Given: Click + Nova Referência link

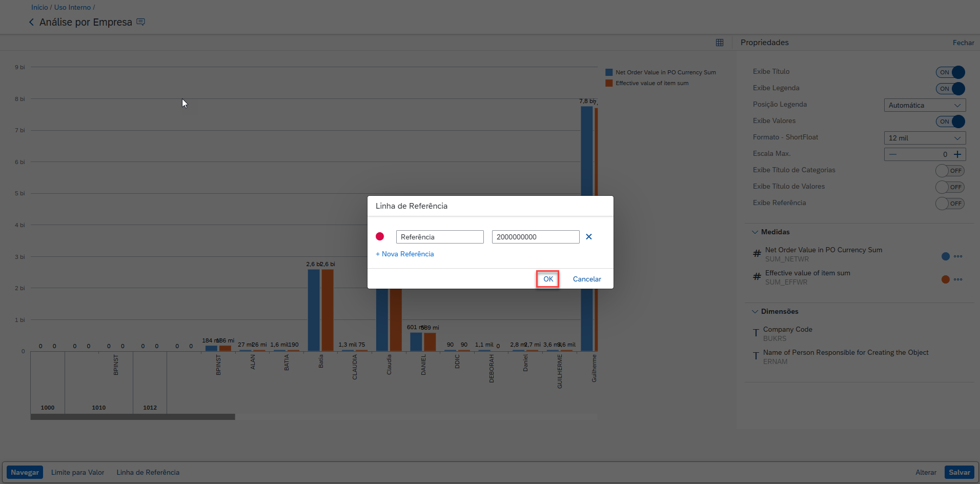Looking at the screenshot, I should 405,254.
